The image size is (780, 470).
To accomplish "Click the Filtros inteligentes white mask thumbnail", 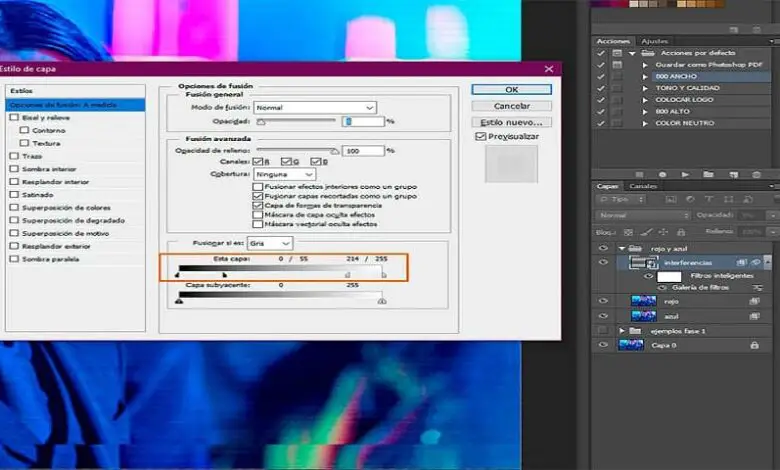I will click(x=669, y=277).
